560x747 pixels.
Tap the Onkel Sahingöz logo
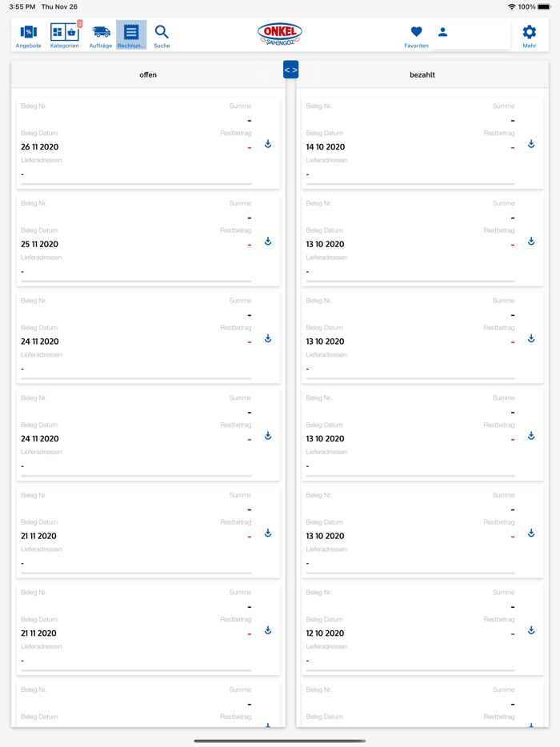click(x=279, y=34)
